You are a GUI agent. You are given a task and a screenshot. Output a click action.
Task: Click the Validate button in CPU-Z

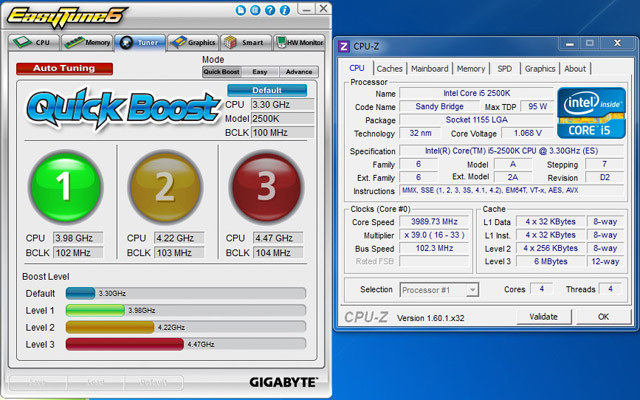pyautogui.click(x=543, y=317)
